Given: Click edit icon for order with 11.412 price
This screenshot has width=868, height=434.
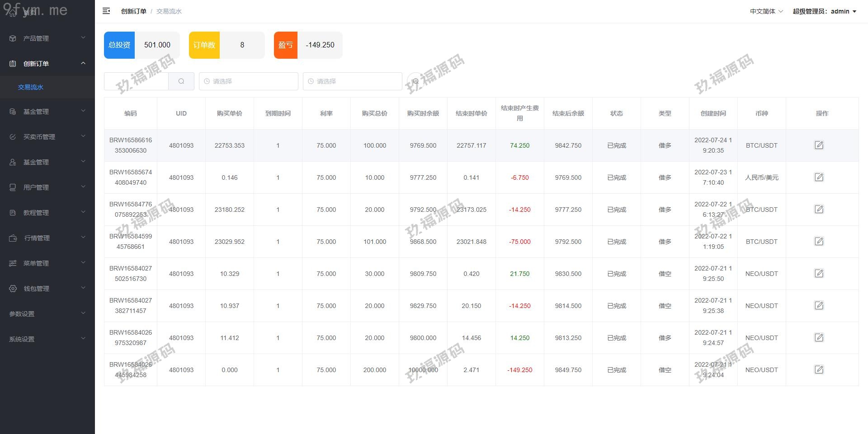Looking at the screenshot, I should pos(819,338).
